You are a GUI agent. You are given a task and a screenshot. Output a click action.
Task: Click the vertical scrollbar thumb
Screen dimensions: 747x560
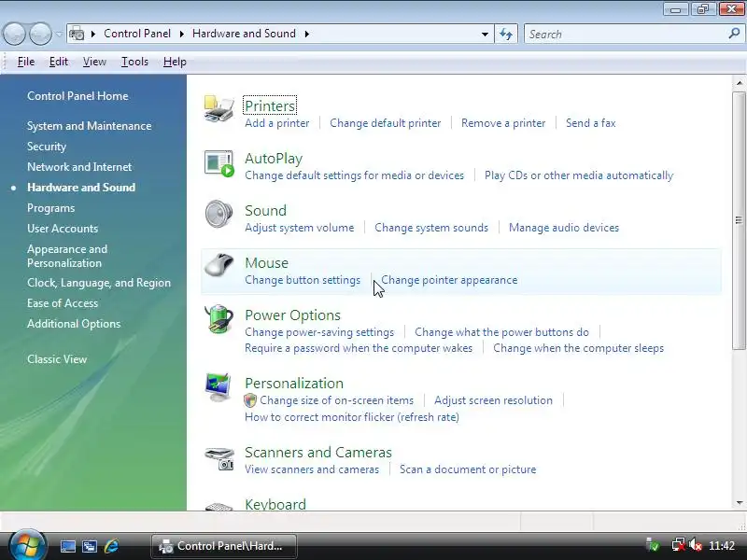coord(739,220)
